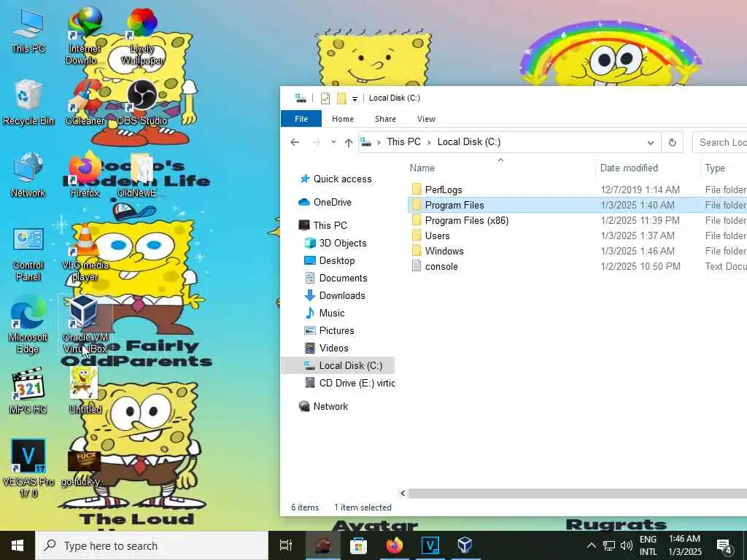Open the File menu tab
The image size is (747, 560).
coord(301,119)
